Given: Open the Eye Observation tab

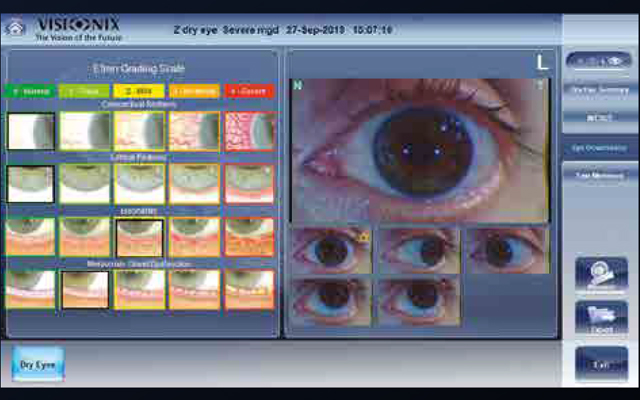Looking at the screenshot, I should coord(599,147).
